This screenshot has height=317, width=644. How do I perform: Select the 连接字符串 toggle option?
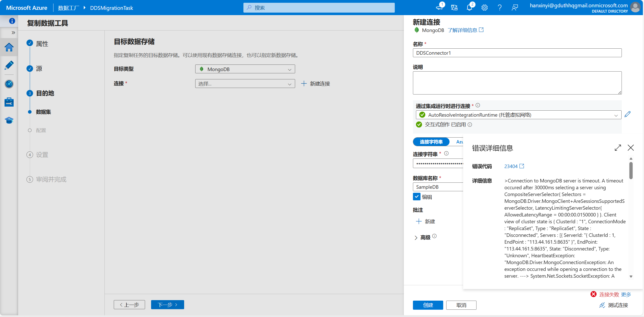pyautogui.click(x=431, y=142)
